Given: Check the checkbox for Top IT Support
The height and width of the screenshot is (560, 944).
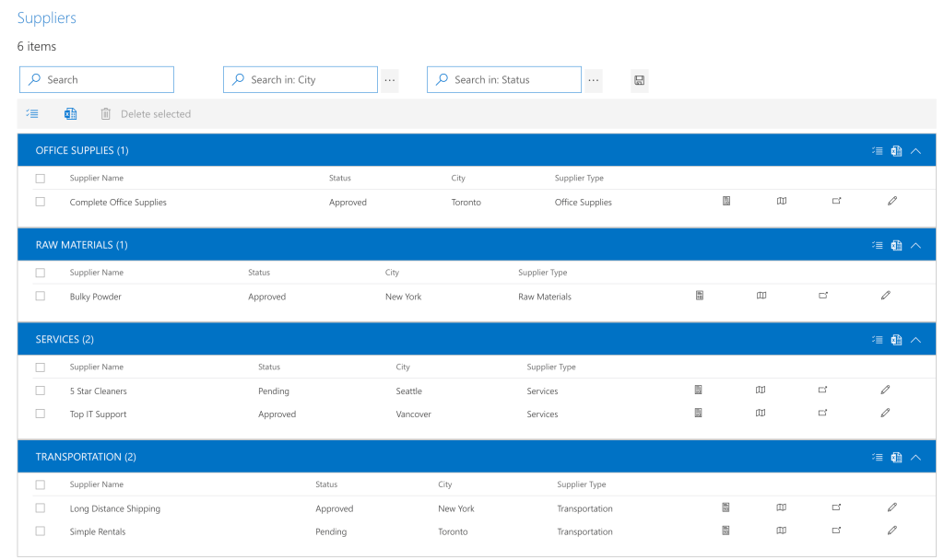Looking at the screenshot, I should tap(40, 414).
